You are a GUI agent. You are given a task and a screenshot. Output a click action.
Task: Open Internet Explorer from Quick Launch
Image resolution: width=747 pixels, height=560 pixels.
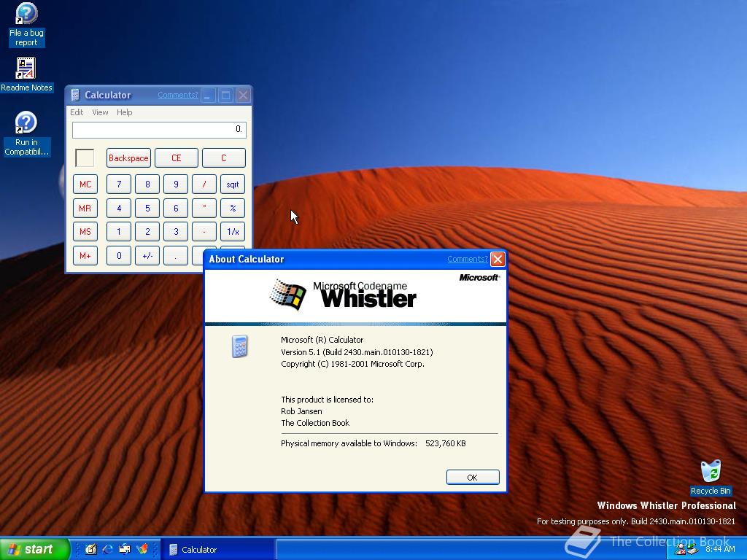(x=108, y=549)
